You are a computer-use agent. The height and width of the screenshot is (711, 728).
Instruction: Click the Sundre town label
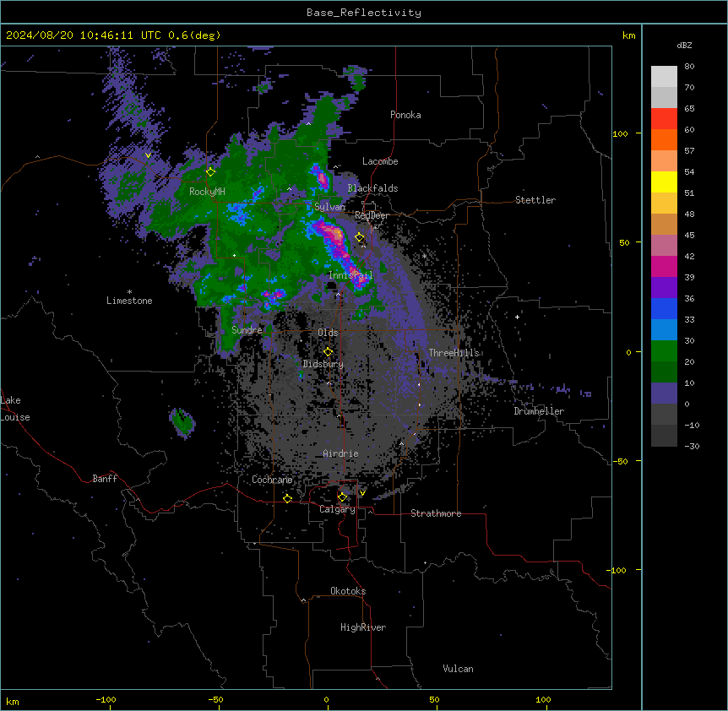tap(247, 330)
